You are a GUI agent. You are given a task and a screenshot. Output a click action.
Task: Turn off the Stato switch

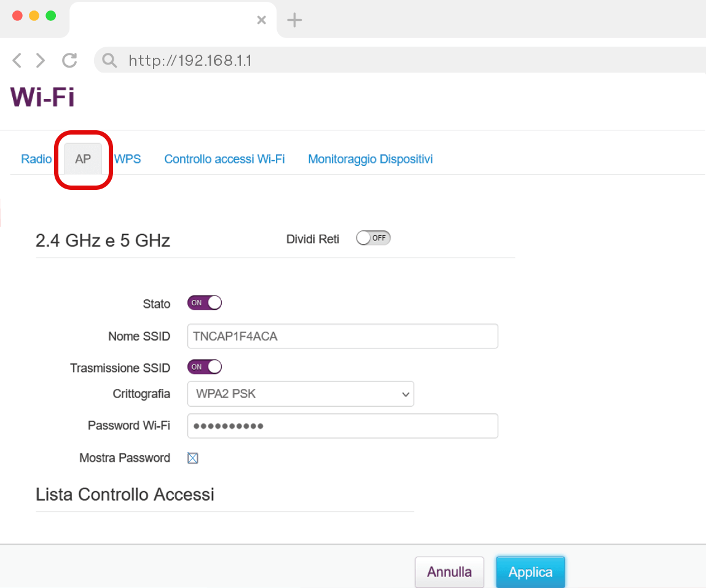(x=204, y=303)
